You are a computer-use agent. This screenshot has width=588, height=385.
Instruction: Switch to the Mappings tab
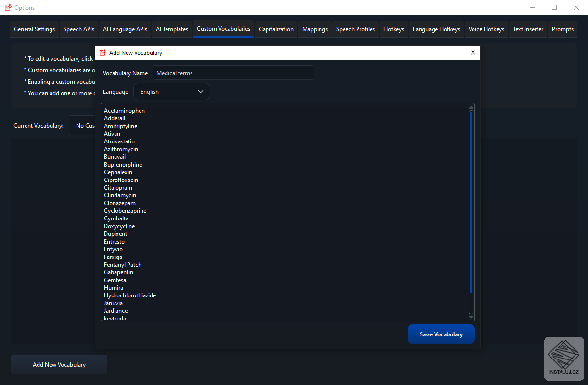point(315,29)
